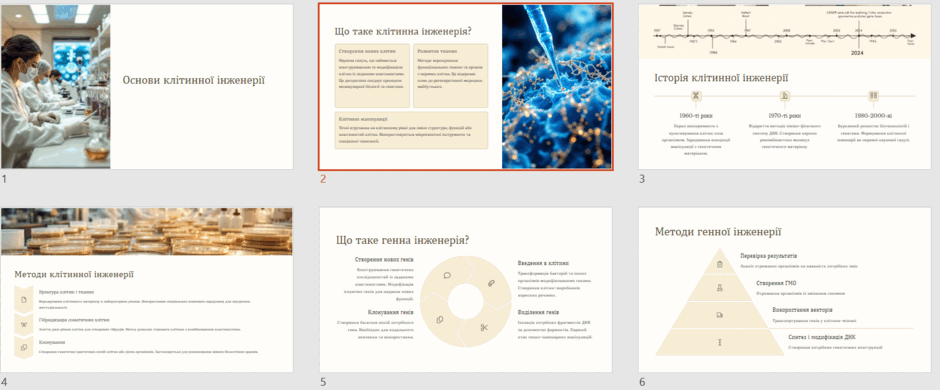Click slide number 1 label

point(4,179)
